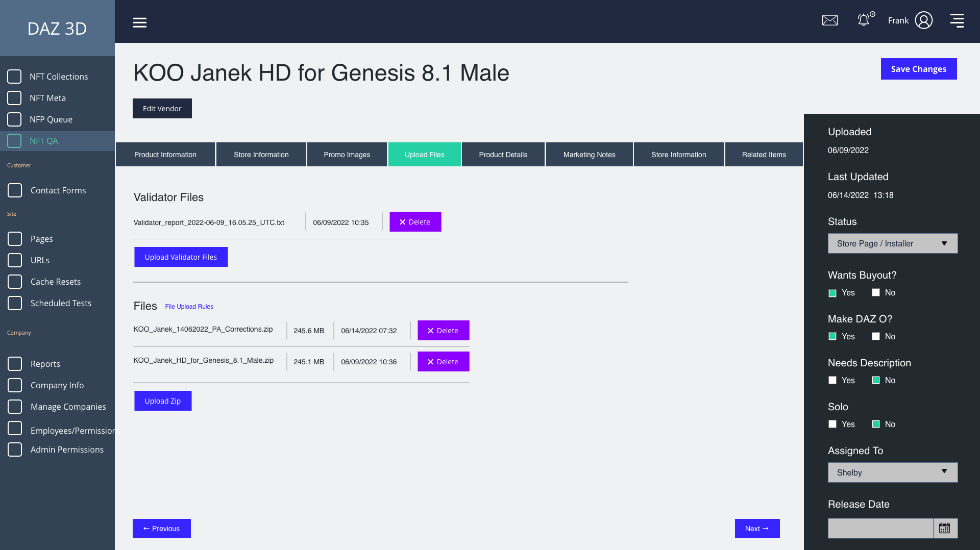Check Yes for Needs Description
The width and height of the screenshot is (980, 550).
[832, 380]
